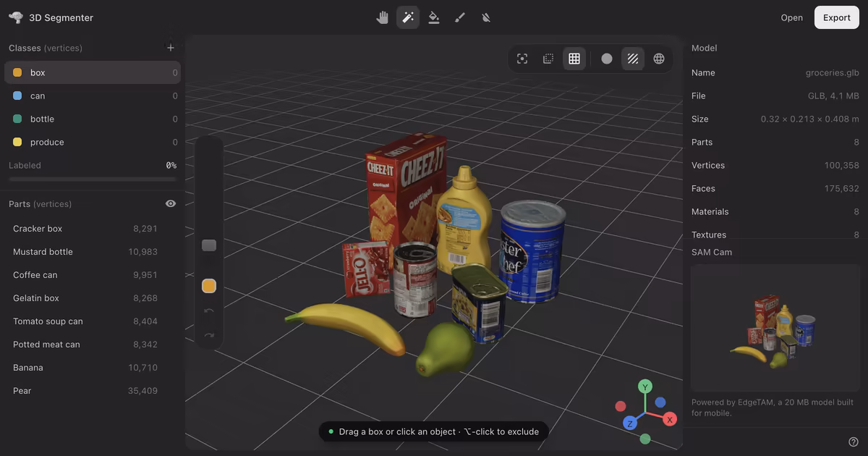
Task: Select the paintbrush tool
Action: coord(460,17)
